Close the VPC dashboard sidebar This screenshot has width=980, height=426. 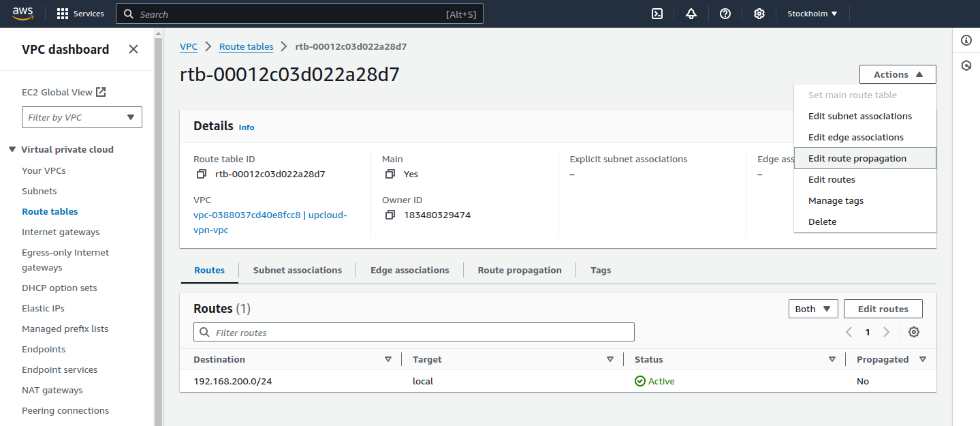tap(133, 49)
